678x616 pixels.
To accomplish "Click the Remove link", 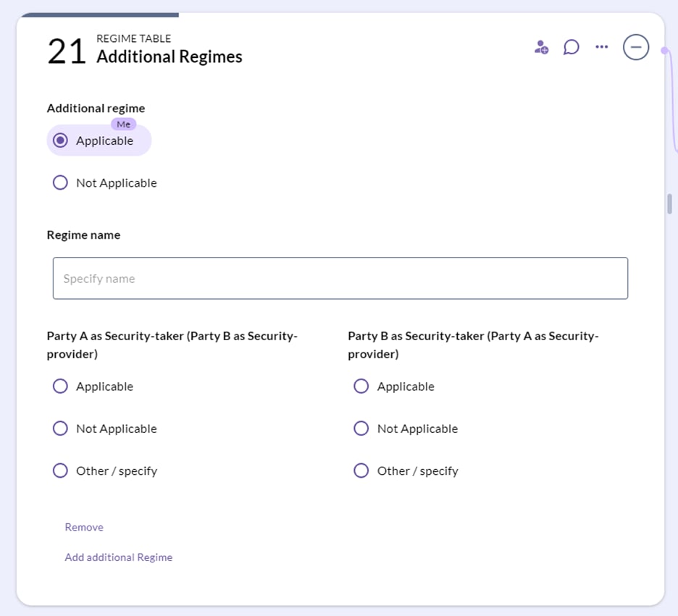I will click(84, 527).
